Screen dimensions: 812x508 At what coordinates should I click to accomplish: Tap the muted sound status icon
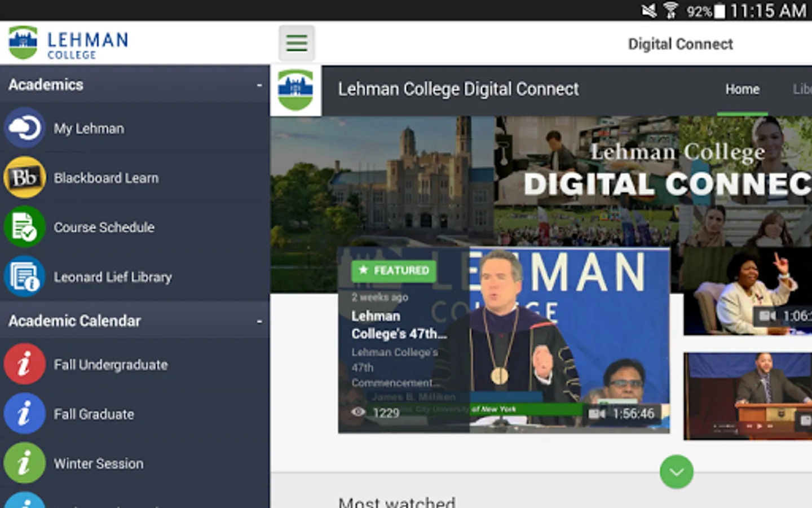coord(649,10)
